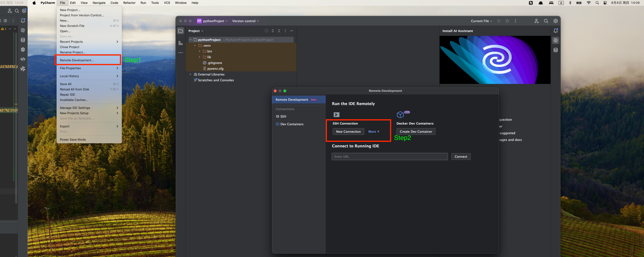Collapse .venv folder node
This screenshot has width=644, height=257.
point(195,45)
